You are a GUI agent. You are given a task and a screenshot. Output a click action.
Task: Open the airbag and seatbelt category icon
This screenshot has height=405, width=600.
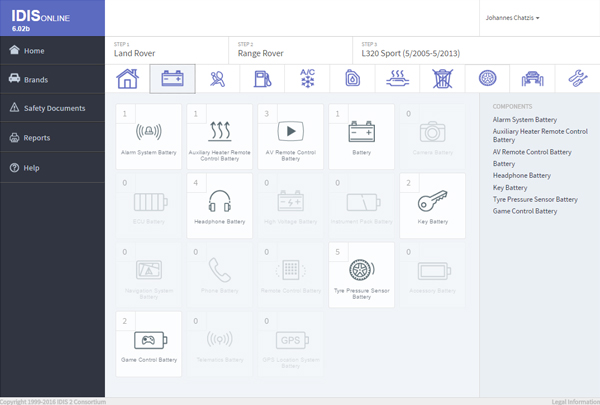point(217,78)
